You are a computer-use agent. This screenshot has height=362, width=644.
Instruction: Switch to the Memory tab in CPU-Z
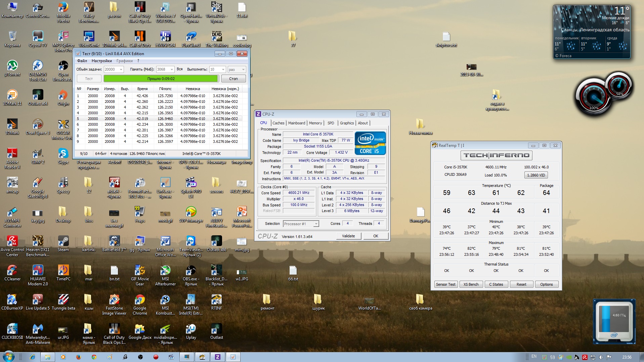coord(315,123)
